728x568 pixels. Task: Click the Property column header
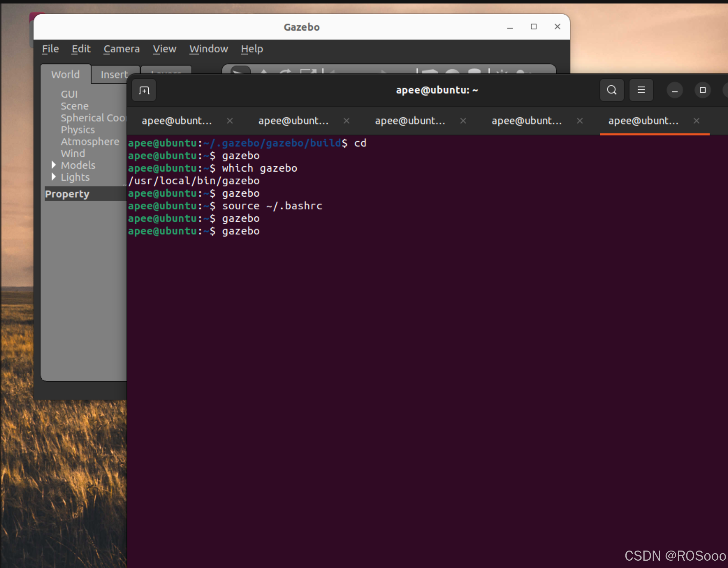67,194
